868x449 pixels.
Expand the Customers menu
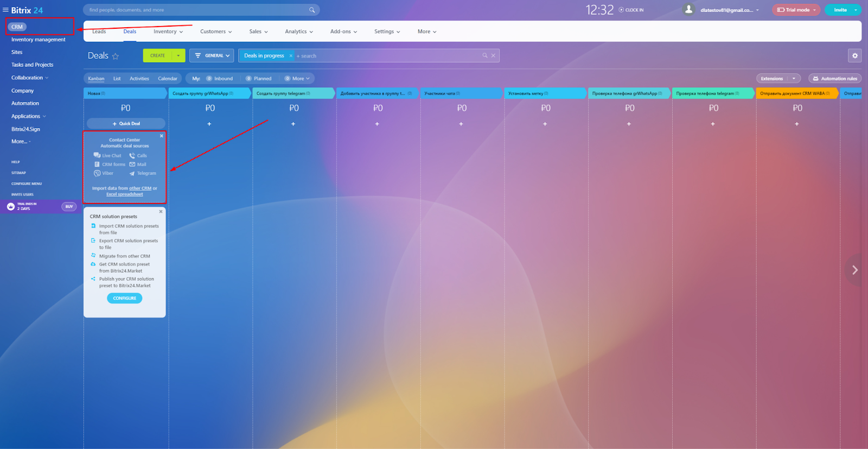216,31
